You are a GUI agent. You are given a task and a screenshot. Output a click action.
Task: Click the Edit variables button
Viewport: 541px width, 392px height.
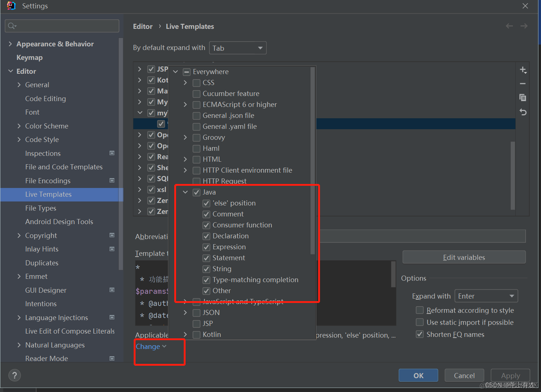[464, 257]
